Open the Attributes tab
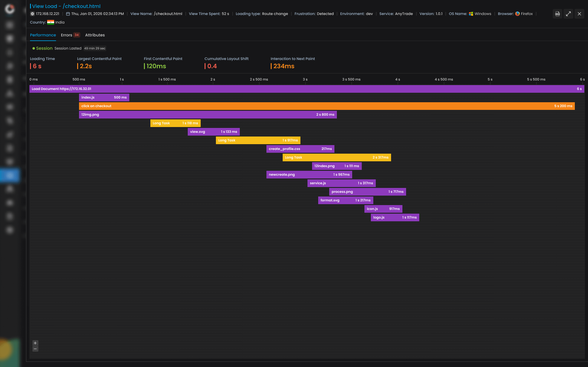 pos(95,35)
